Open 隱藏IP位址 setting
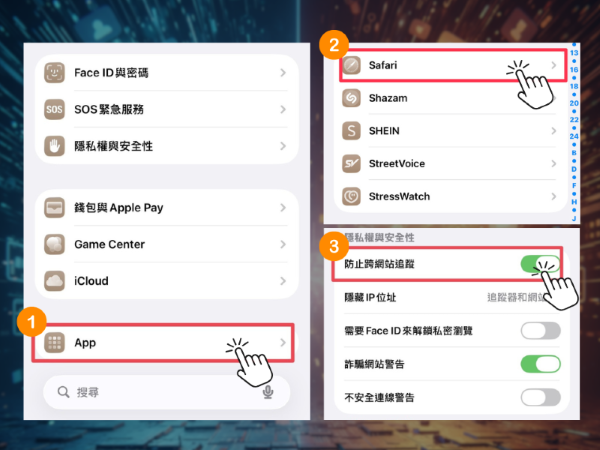The width and height of the screenshot is (600, 450). [x=452, y=297]
